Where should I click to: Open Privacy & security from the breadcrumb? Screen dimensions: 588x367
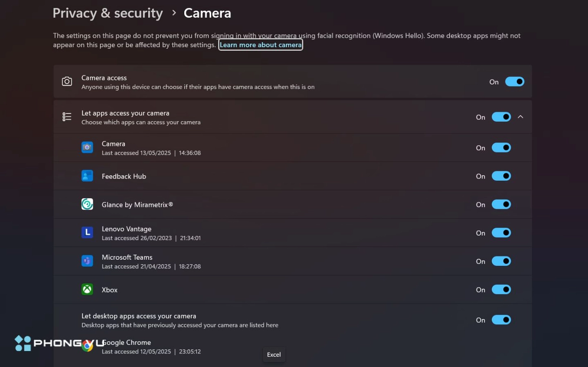[107, 13]
